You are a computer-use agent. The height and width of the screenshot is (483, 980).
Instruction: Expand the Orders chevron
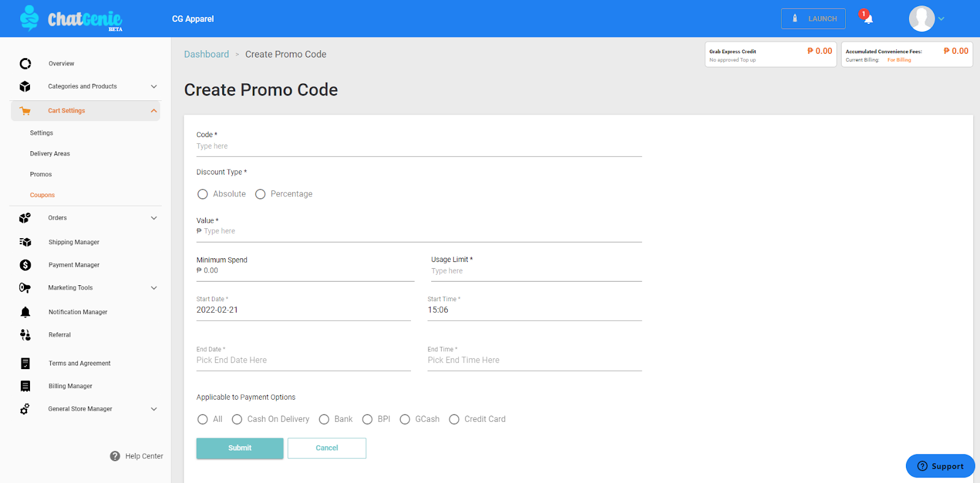pyautogui.click(x=154, y=218)
